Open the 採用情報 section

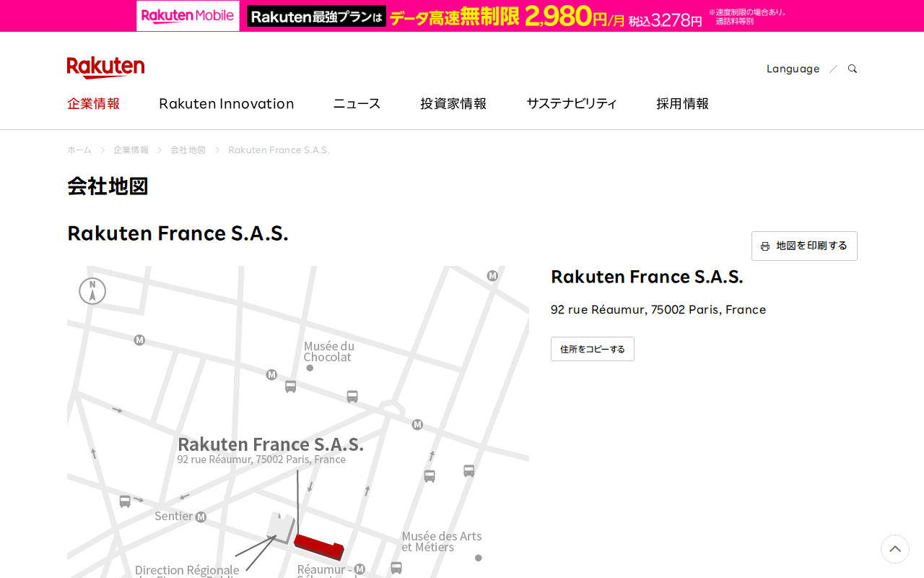[x=682, y=103]
